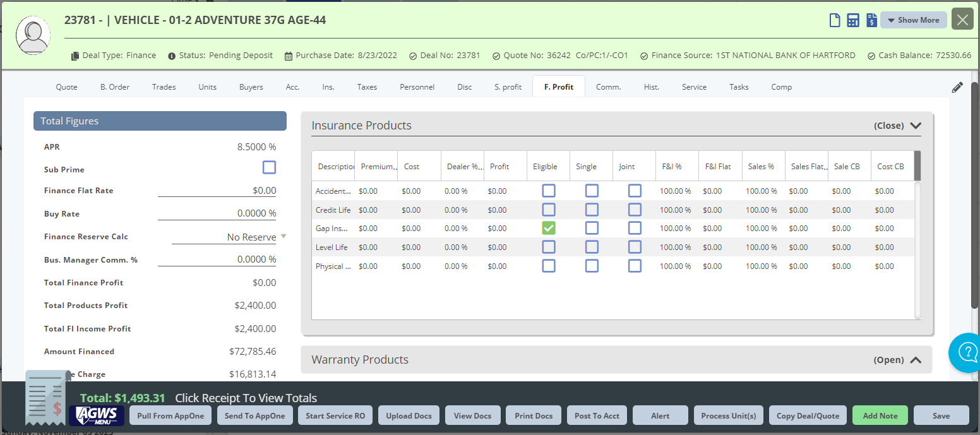Image resolution: width=980 pixels, height=435 pixels.
Task: Click the pencil edit icon
Action: point(957,88)
